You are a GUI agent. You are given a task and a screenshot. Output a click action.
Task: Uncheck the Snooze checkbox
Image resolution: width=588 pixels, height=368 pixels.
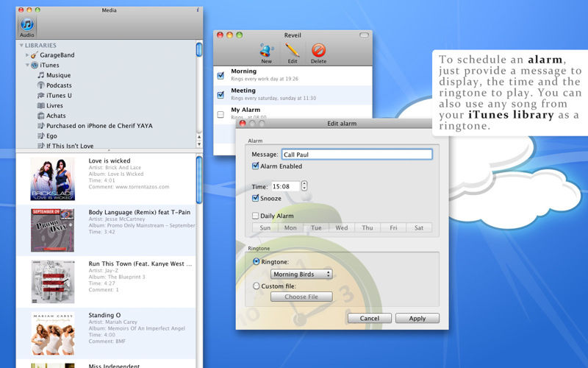(x=255, y=198)
